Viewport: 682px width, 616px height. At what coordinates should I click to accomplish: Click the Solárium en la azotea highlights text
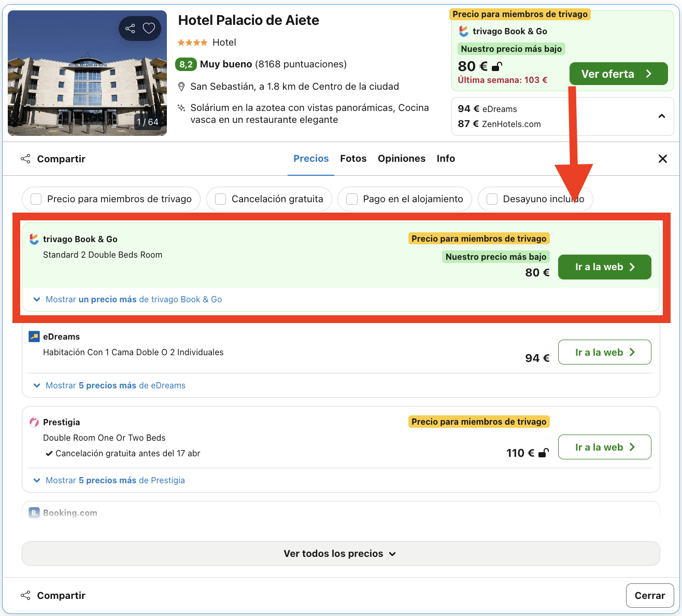coord(310,114)
